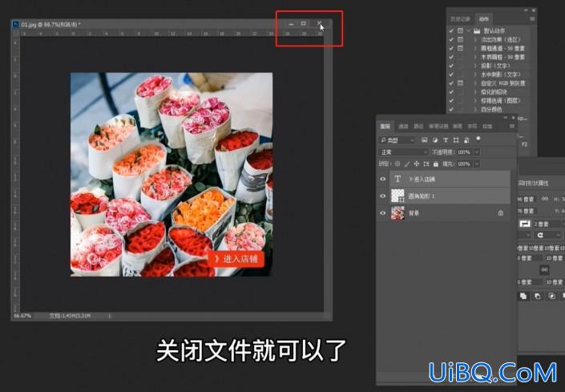Switch to the 历史记录 tab
This screenshot has height=392, width=565.
[x=460, y=18]
